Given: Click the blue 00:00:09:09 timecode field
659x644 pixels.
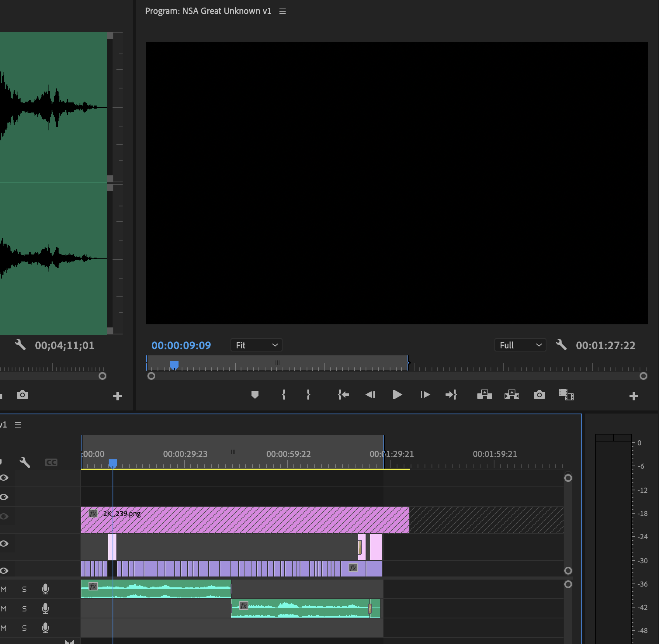Looking at the screenshot, I should 181,345.
